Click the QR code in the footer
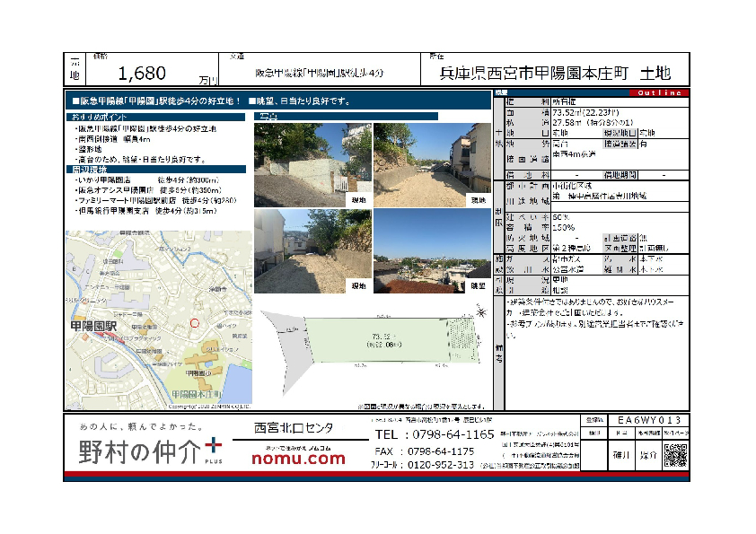Screen dimensions: 756x534 click(x=674, y=455)
